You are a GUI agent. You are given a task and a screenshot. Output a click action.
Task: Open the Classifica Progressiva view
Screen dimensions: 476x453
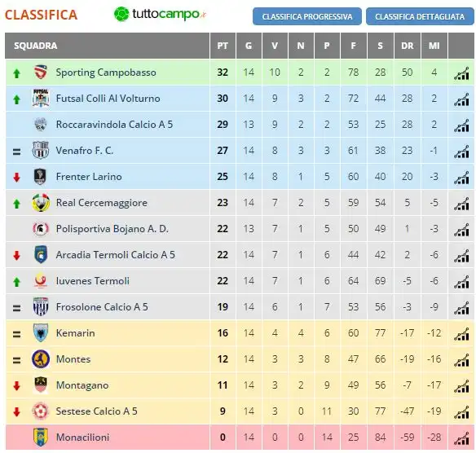[x=307, y=16]
